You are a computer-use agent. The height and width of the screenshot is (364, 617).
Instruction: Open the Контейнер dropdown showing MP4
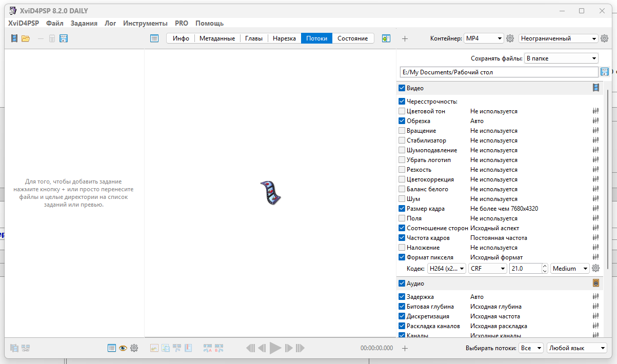tap(483, 38)
